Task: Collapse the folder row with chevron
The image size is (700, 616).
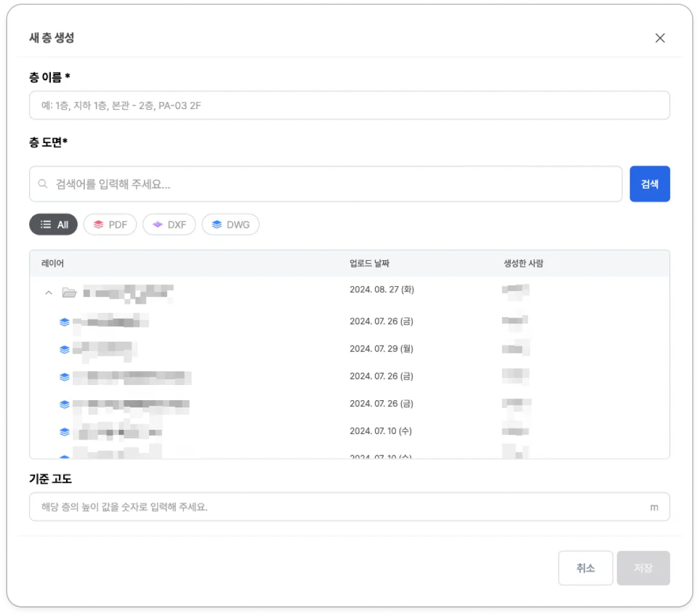Action: coord(48,293)
